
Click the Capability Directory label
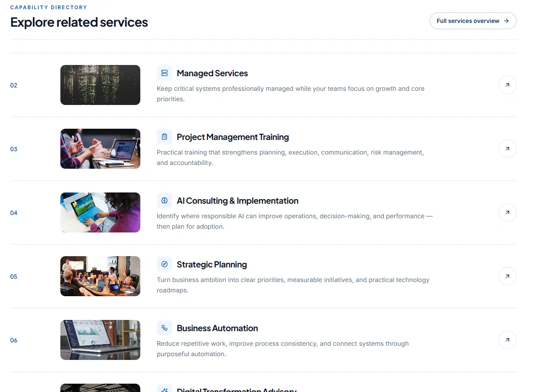49,7
